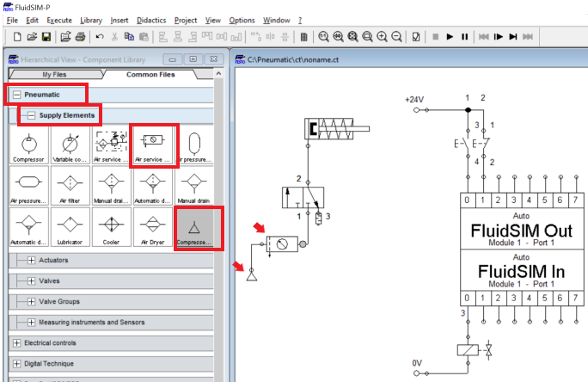
Task: Select the Compressor component
Action: (29, 145)
